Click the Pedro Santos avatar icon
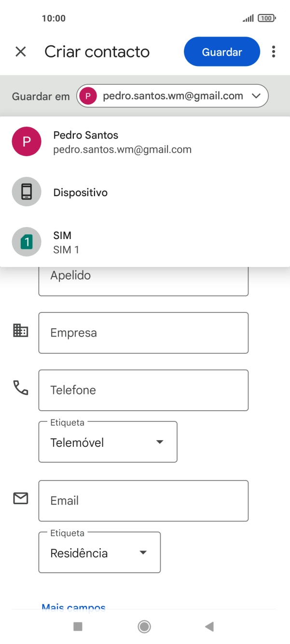The height and width of the screenshot is (644, 290). point(27,141)
